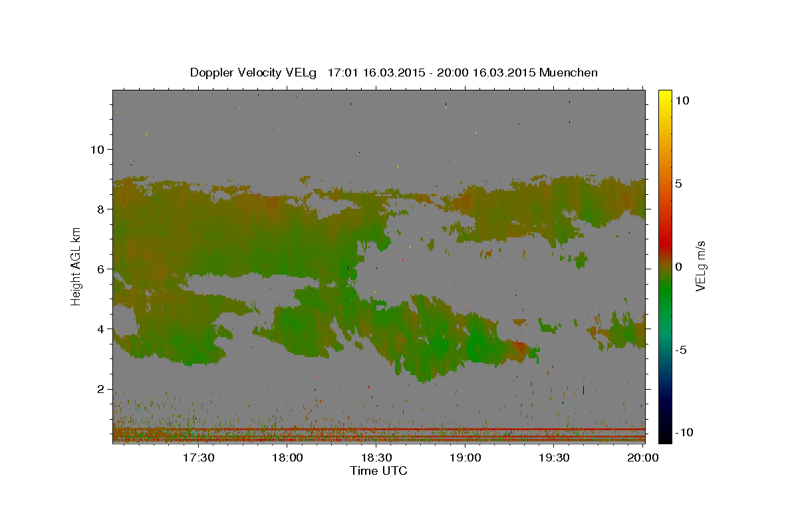Click the 'Time UTC' axis label
798x532 pixels.
(378, 471)
